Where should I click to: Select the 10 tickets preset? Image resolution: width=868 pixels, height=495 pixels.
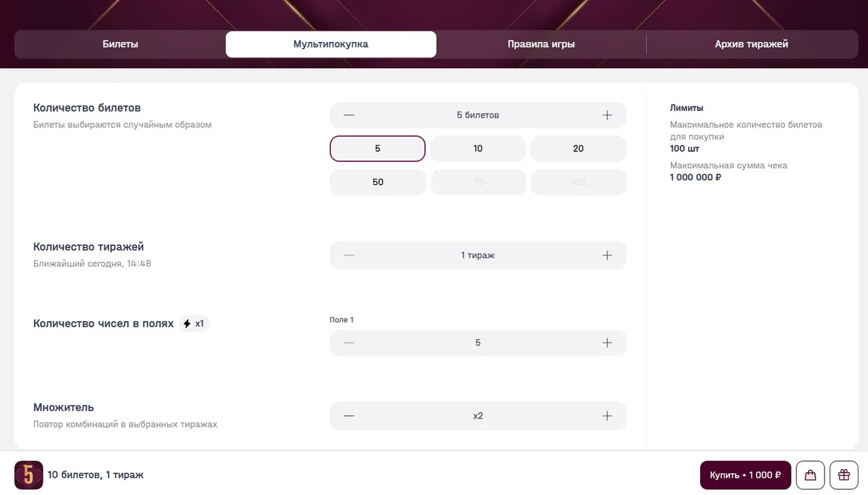[478, 149]
